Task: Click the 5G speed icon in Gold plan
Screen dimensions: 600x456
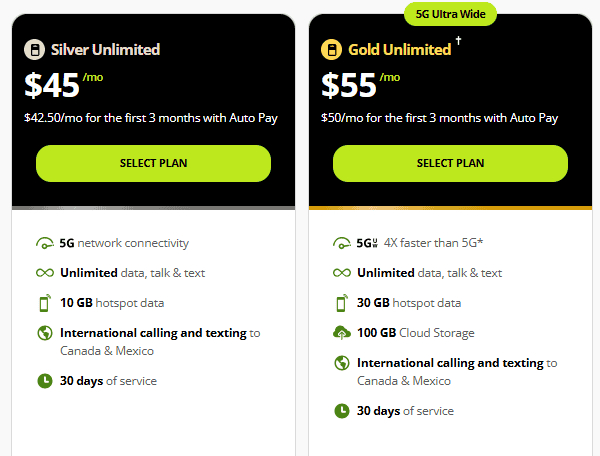Action: [x=341, y=243]
